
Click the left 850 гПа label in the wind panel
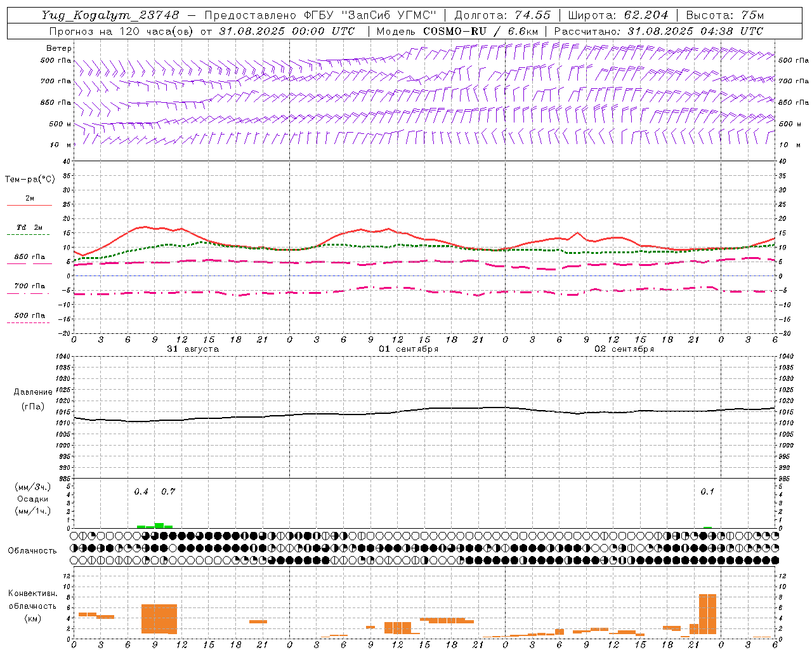(x=56, y=102)
